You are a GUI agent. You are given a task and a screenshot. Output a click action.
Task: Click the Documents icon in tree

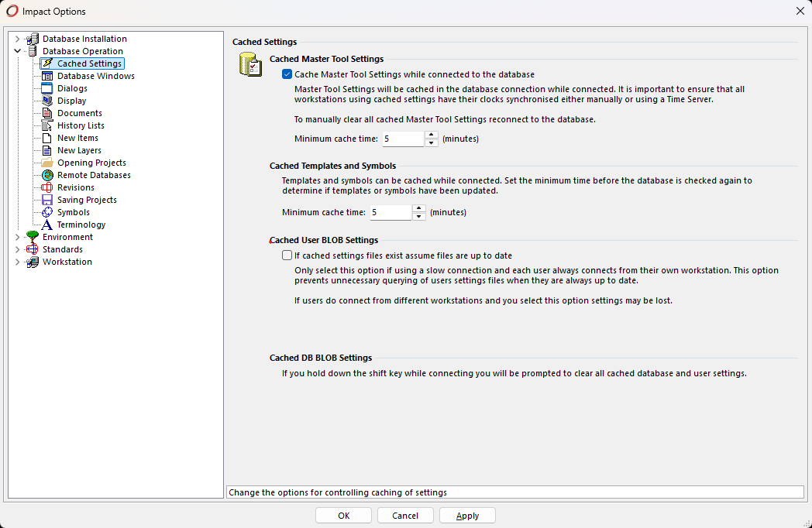47,113
